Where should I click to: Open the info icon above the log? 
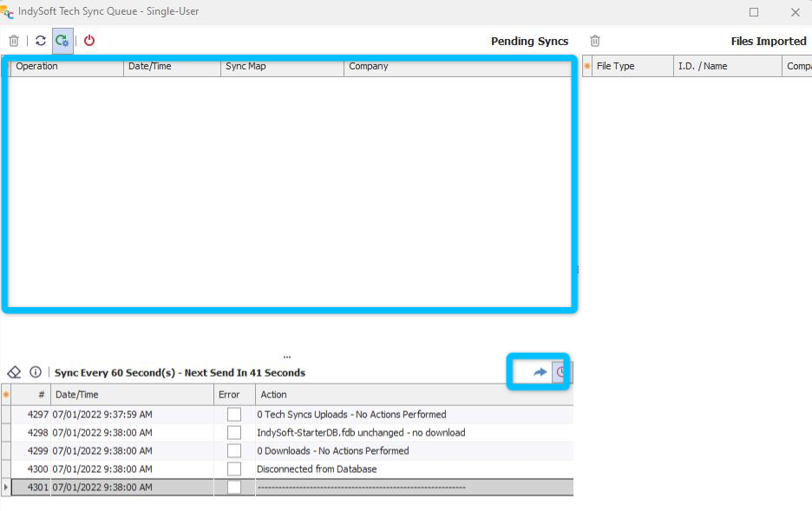(36, 372)
